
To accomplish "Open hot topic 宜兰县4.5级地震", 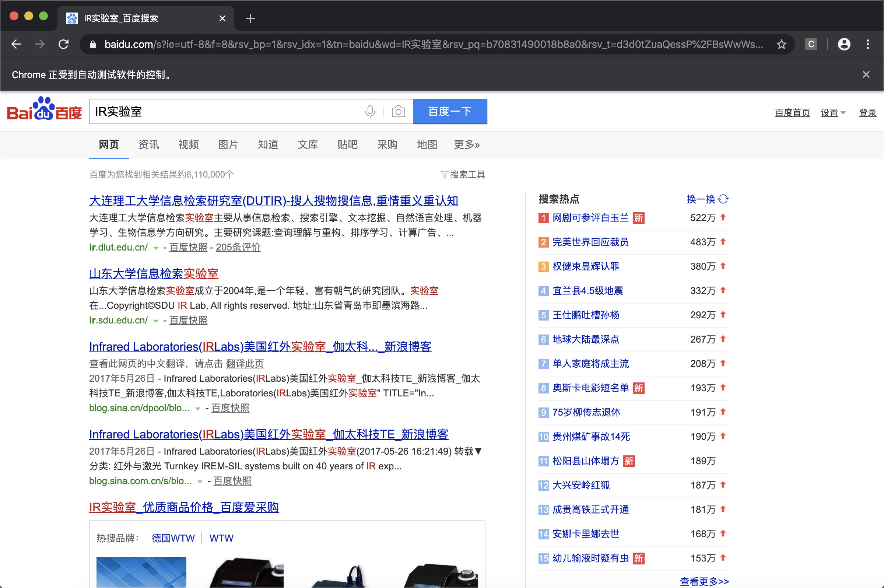I will [x=588, y=291].
